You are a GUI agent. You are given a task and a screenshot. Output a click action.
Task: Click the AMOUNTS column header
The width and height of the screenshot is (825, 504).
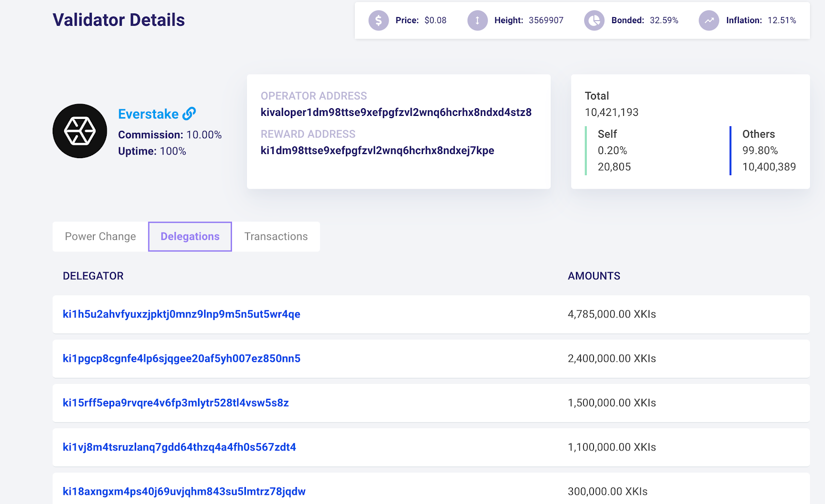(x=594, y=276)
